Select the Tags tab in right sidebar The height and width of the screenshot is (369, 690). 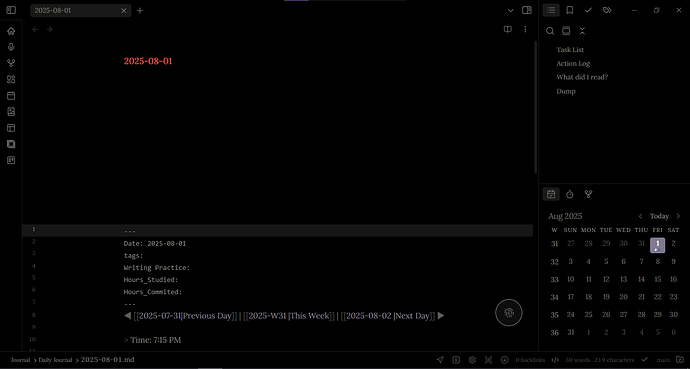coord(607,10)
